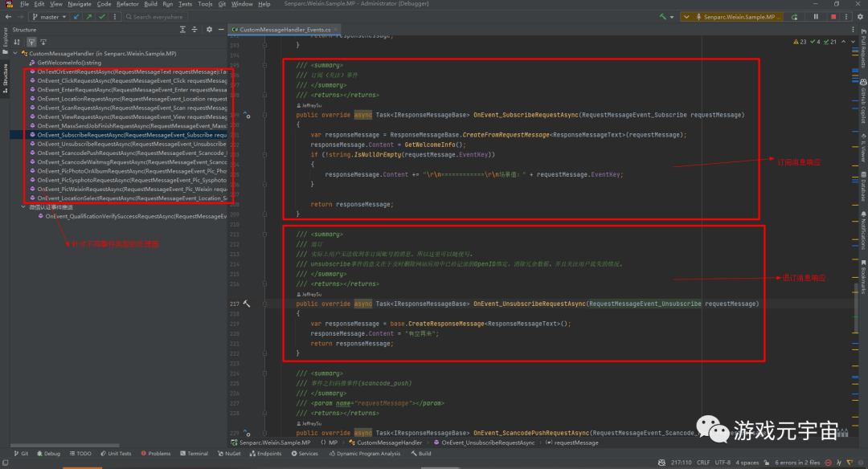The image size is (868, 469).
Task: Open editor tabs more-options dots
Action: click(x=853, y=29)
